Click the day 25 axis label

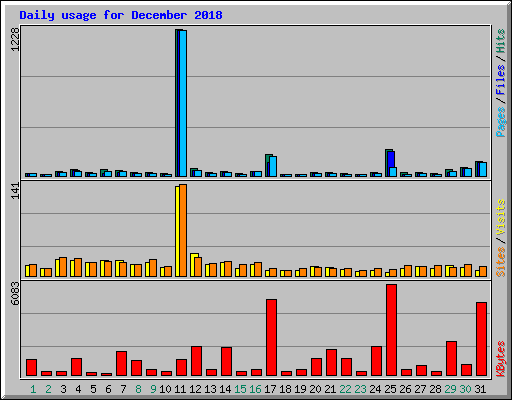(x=390, y=389)
